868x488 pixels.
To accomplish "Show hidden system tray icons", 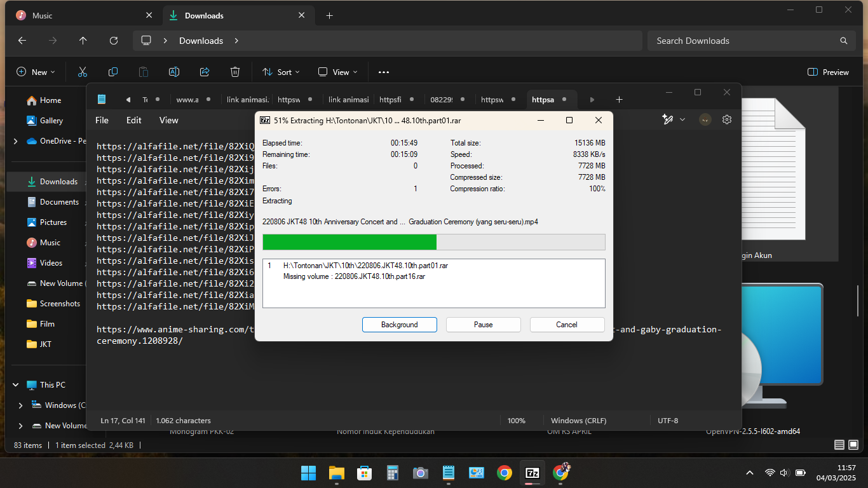I will click(x=750, y=473).
